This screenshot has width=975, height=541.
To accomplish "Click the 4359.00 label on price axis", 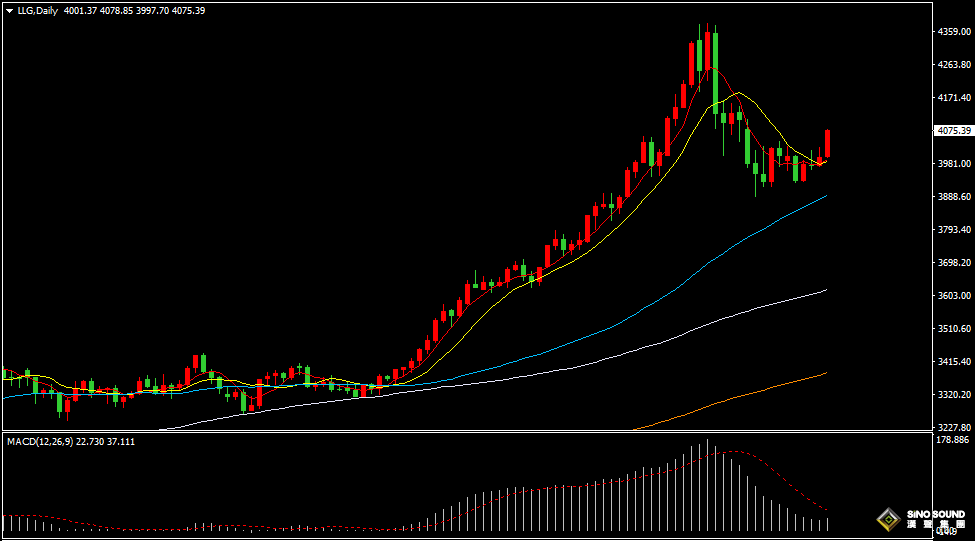I will (x=954, y=32).
